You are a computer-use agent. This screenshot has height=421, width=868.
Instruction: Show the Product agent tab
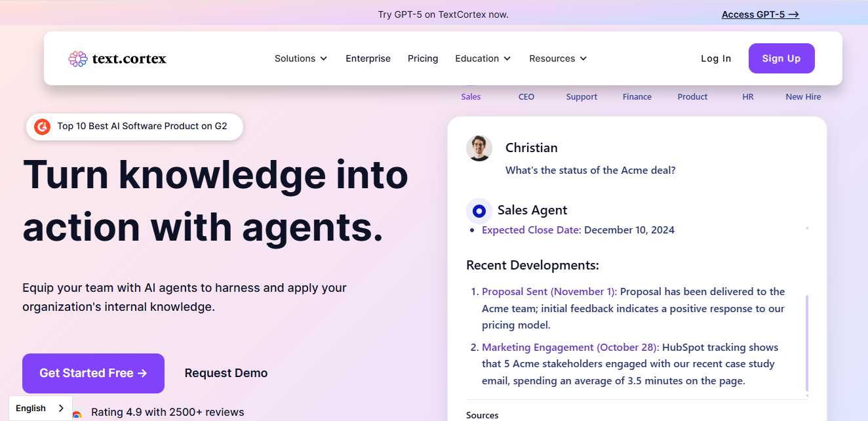click(692, 96)
